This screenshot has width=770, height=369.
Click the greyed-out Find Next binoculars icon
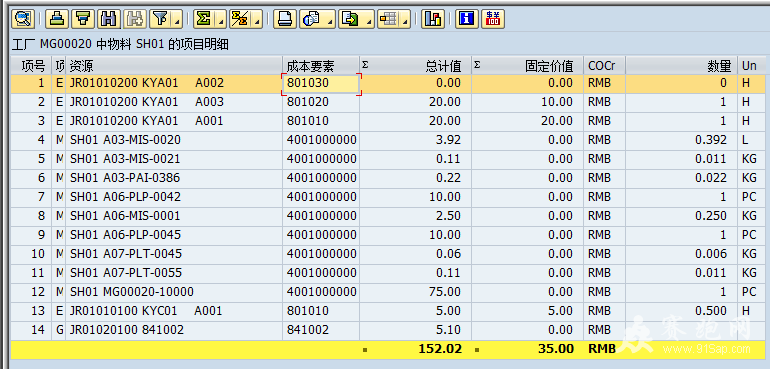coord(135,19)
